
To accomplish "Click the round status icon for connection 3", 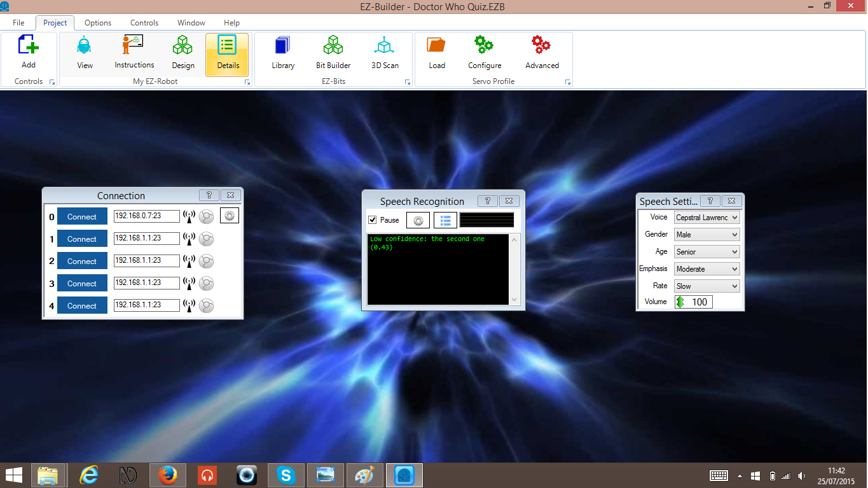I will (x=206, y=284).
